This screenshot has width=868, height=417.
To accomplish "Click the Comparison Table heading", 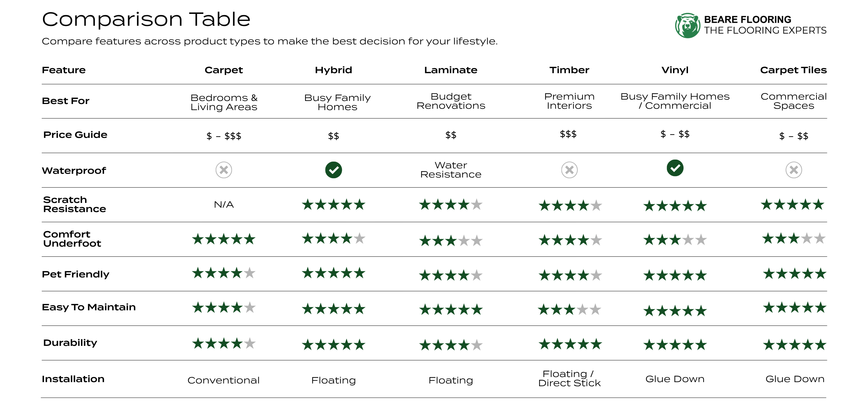I will 146,19.
